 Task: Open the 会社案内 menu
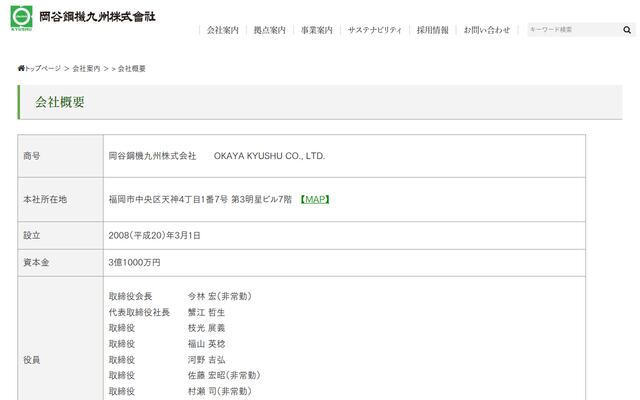(222, 30)
